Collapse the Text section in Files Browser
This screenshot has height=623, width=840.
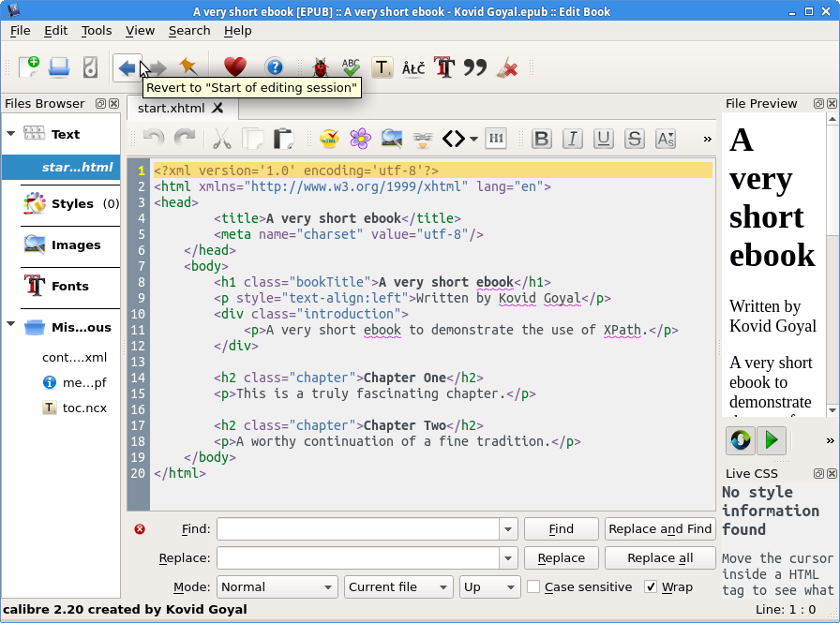click(x=11, y=134)
